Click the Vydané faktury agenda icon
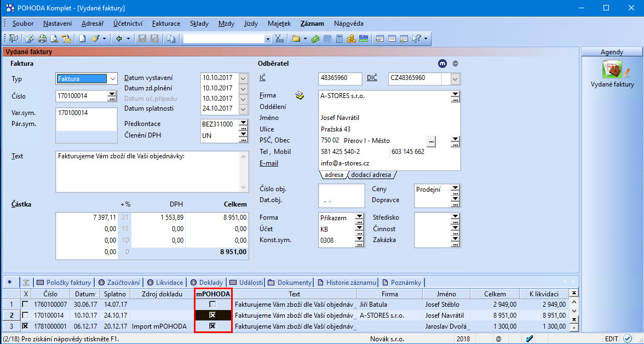Image resolution: width=644 pixels, height=344 pixels. click(x=612, y=68)
